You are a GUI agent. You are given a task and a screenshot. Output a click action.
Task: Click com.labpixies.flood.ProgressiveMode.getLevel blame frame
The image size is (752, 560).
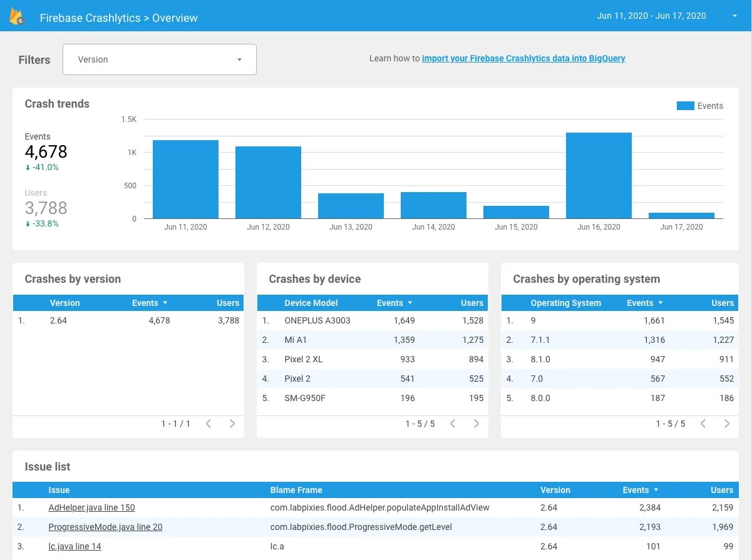tap(361, 527)
